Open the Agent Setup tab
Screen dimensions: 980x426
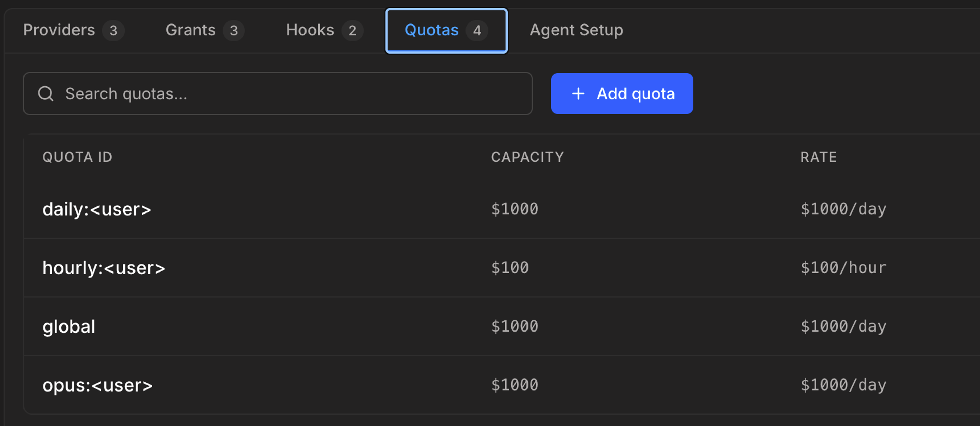tap(575, 30)
